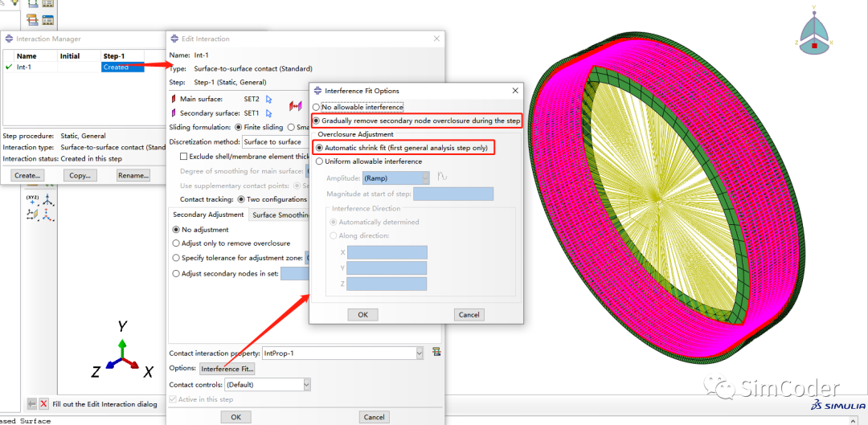Select the Create Datum CSYS tool
The width and height of the screenshot is (868, 425).
tap(47, 215)
